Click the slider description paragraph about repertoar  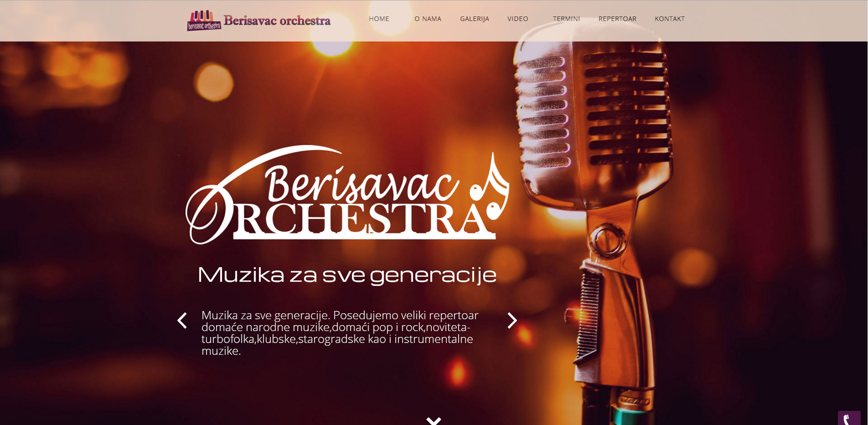tap(340, 333)
